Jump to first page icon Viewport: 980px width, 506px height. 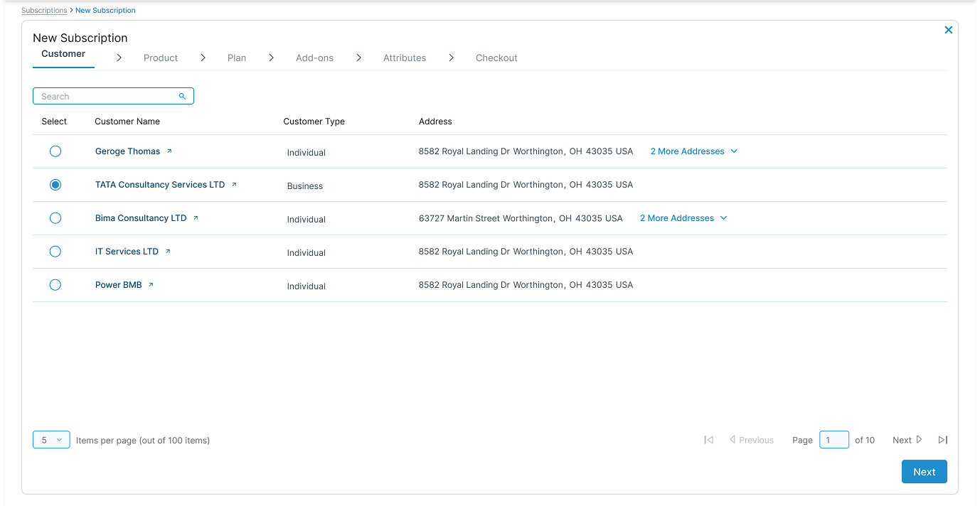click(708, 440)
